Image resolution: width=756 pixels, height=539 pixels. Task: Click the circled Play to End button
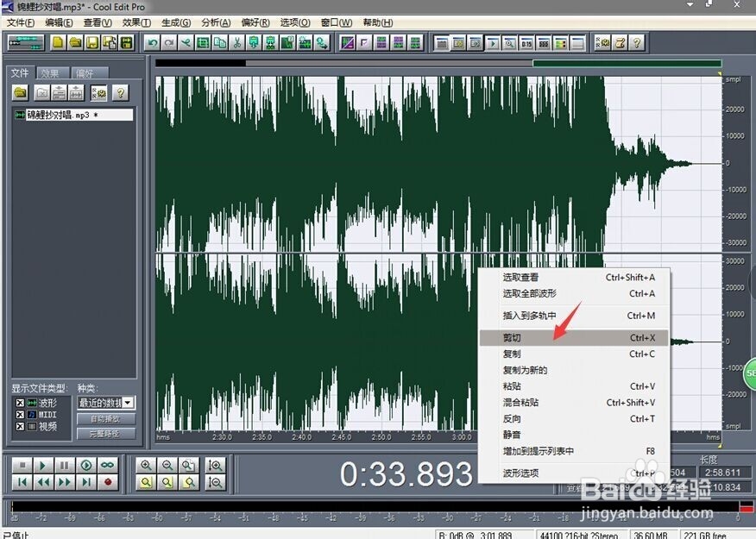[85, 466]
